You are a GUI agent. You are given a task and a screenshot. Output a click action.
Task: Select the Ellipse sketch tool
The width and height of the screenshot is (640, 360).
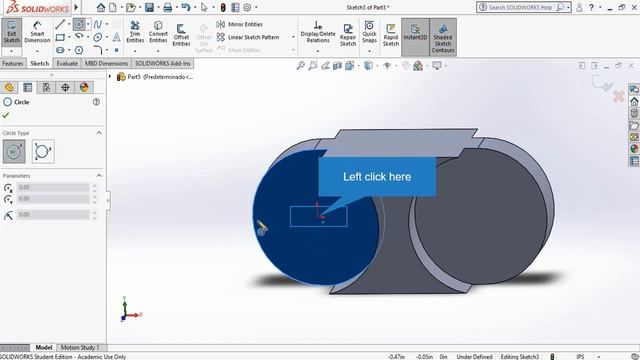point(98,38)
